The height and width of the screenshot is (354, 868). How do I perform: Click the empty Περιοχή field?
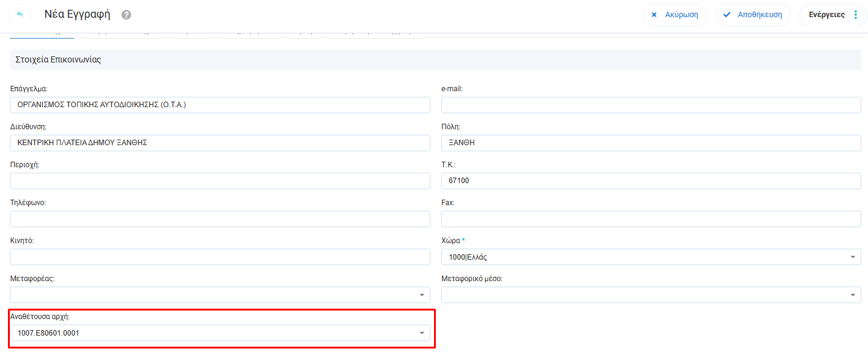(220, 181)
